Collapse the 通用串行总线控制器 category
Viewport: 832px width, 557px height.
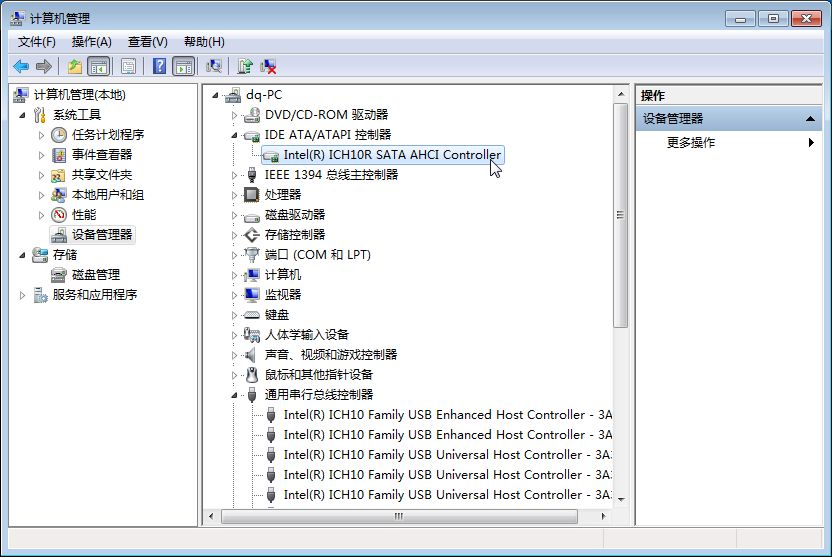234,395
